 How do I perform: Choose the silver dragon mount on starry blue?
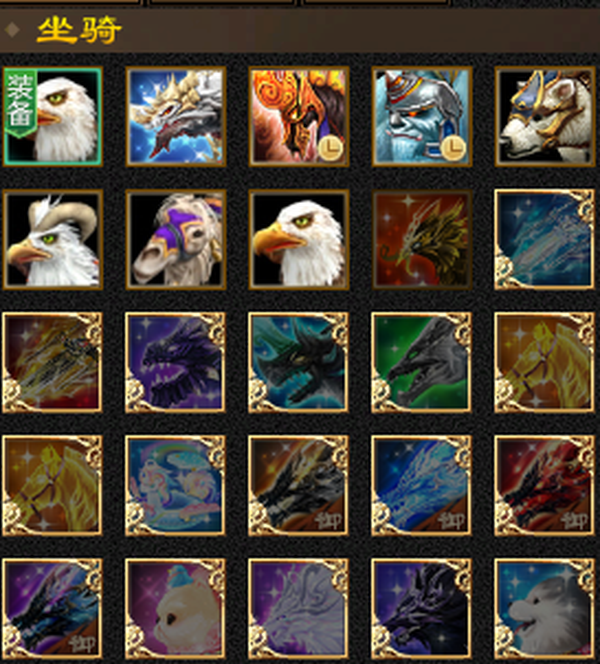[176, 116]
